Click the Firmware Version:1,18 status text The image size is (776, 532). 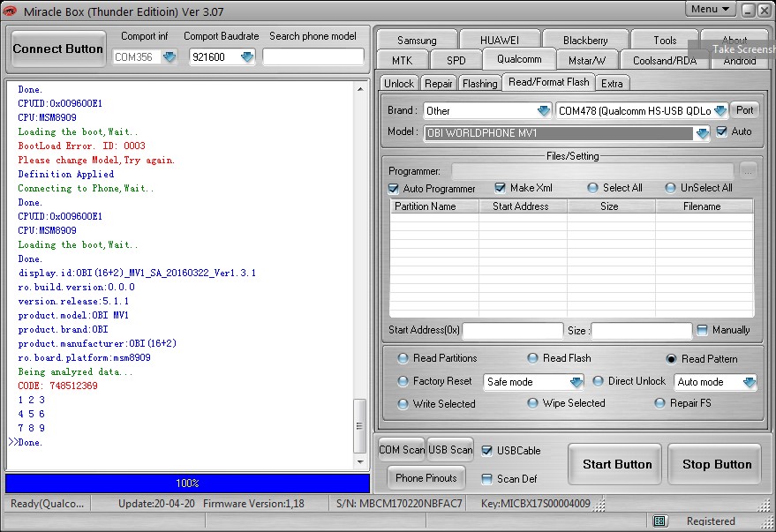[x=253, y=504]
